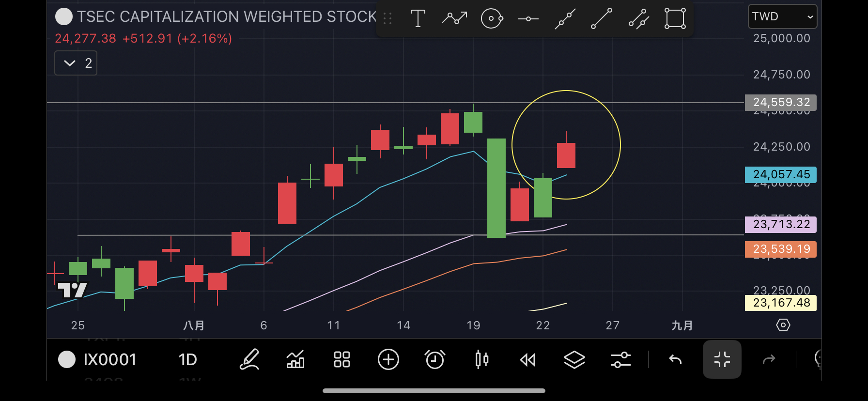Select the horizontal line tool
Image resolution: width=868 pixels, height=401 pixels.
[528, 19]
